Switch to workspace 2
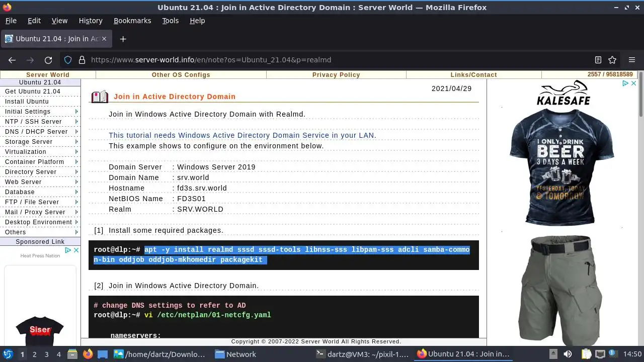 (34, 354)
